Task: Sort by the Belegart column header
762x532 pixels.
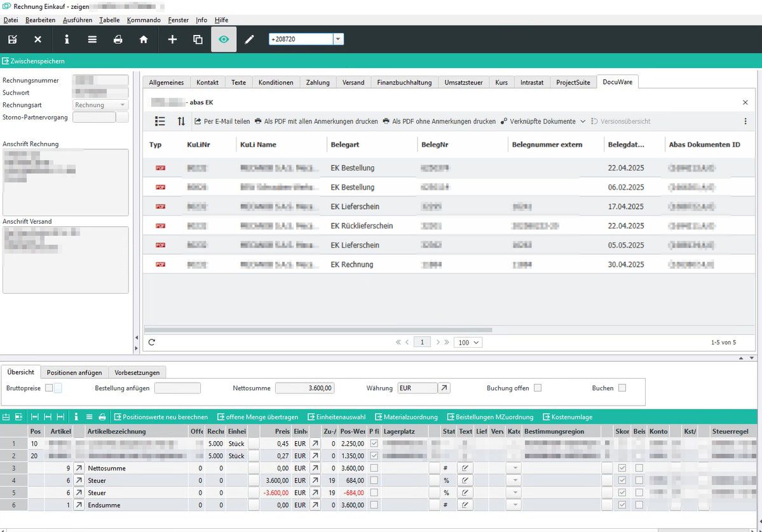Action: coord(345,144)
